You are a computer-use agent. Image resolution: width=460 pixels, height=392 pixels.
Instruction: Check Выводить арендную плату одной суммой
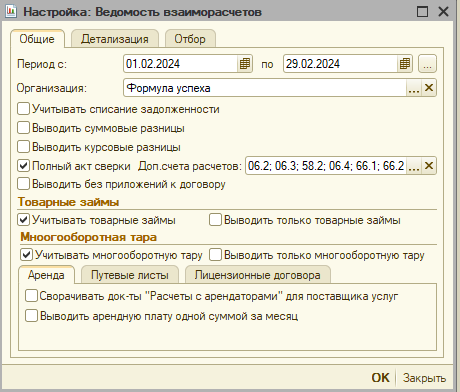[x=31, y=316]
